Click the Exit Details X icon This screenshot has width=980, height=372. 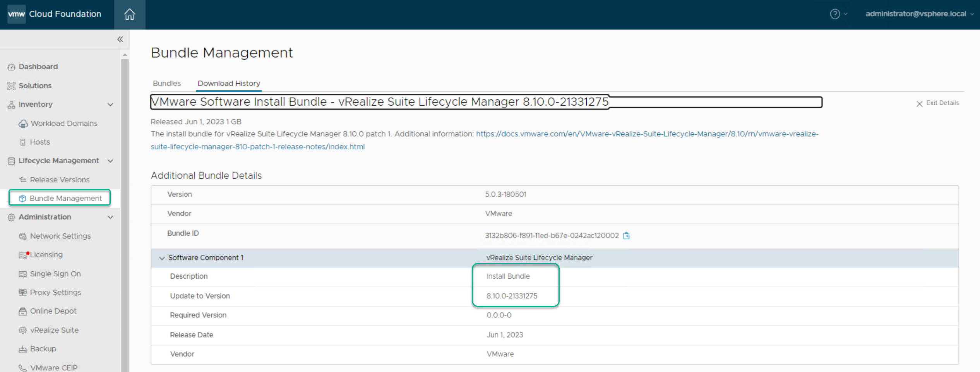point(919,104)
